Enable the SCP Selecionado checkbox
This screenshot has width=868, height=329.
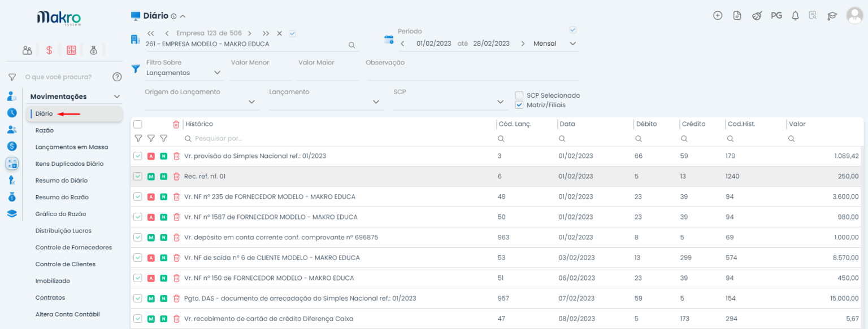pos(519,95)
